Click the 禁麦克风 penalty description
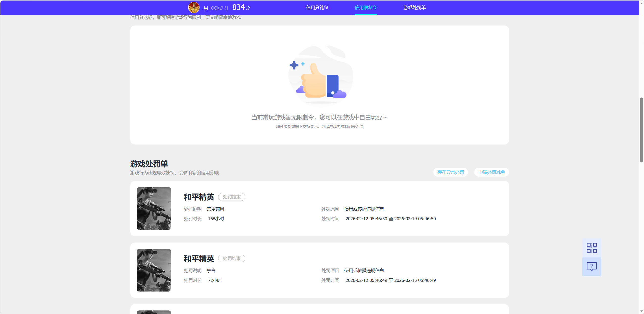This screenshot has width=644, height=314. [x=215, y=209]
